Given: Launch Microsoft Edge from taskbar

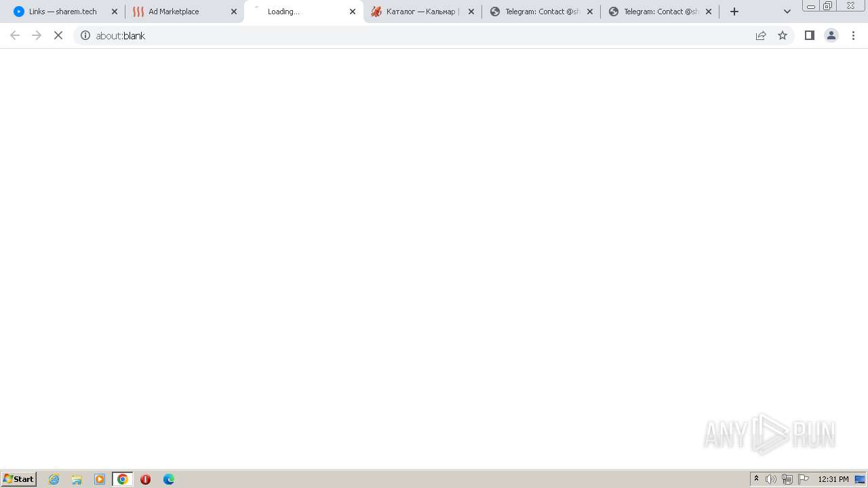Looking at the screenshot, I should click(168, 479).
